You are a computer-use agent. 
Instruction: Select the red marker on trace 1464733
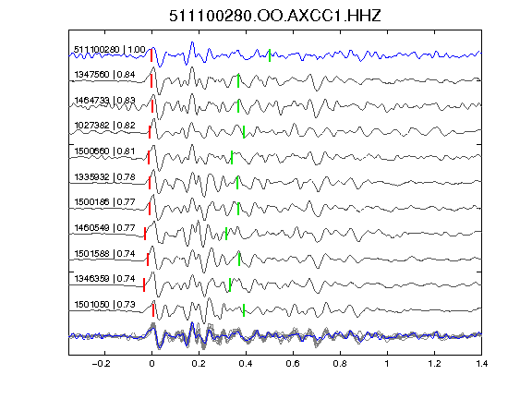152,106
